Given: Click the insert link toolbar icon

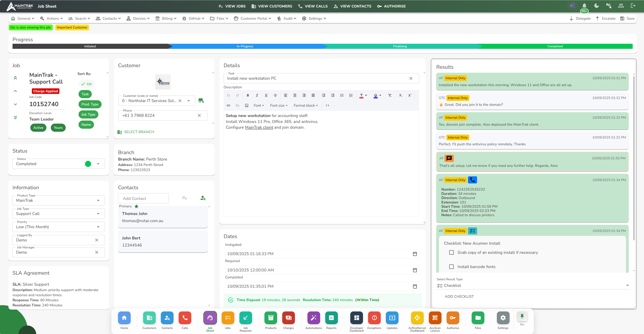Looking at the screenshot, I should click(228, 105).
